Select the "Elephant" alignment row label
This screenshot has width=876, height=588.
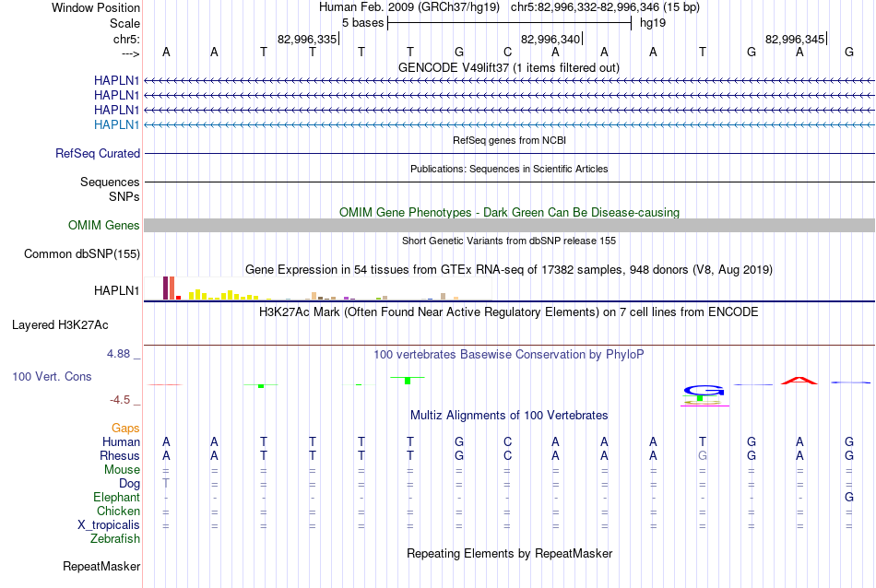click(116, 497)
